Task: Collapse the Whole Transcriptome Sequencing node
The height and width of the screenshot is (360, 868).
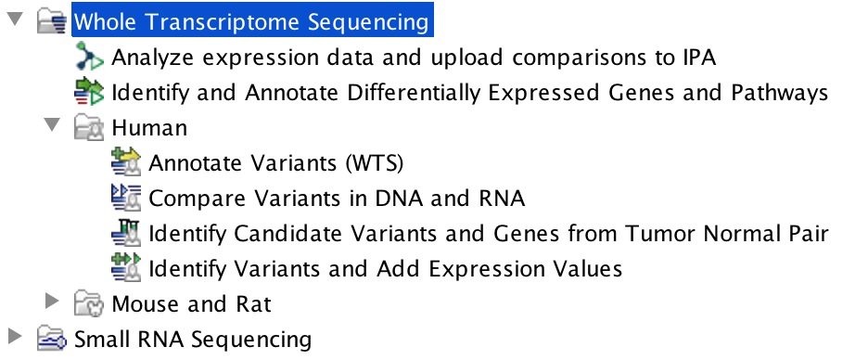Action: 15,19
